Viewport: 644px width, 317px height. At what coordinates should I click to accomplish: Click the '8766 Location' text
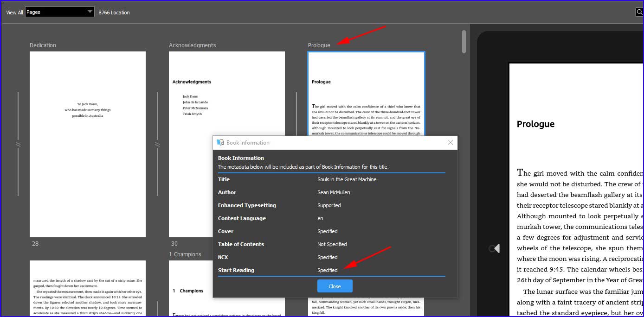[x=114, y=13]
